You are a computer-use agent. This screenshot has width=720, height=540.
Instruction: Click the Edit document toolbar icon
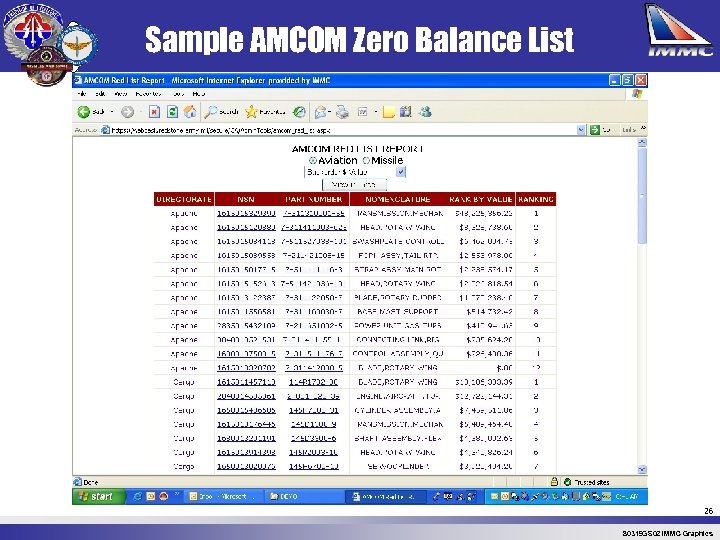(x=363, y=112)
